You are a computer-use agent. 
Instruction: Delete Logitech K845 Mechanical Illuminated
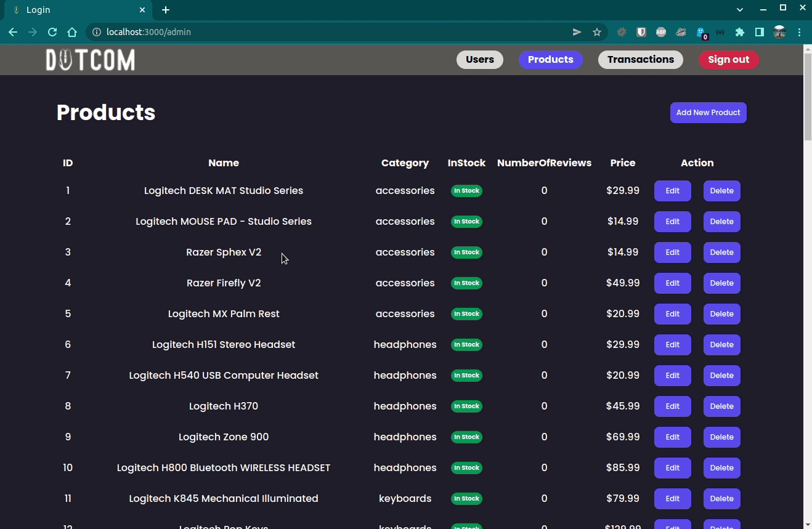(x=722, y=499)
